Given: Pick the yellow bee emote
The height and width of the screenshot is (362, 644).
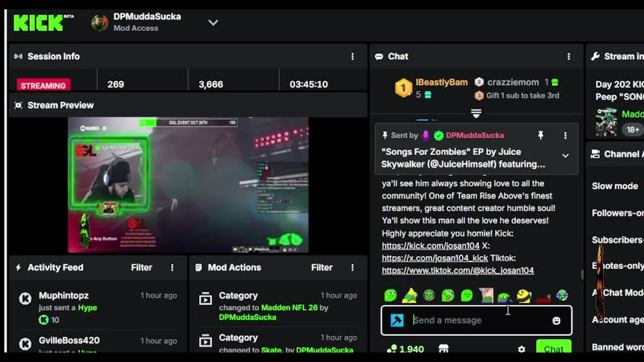Looking at the screenshot, I should click(x=524, y=296).
